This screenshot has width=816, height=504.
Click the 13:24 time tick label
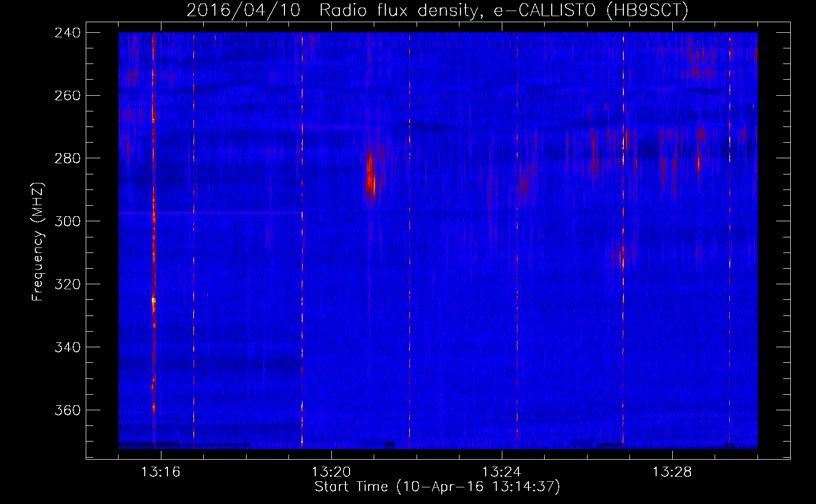click(x=502, y=472)
